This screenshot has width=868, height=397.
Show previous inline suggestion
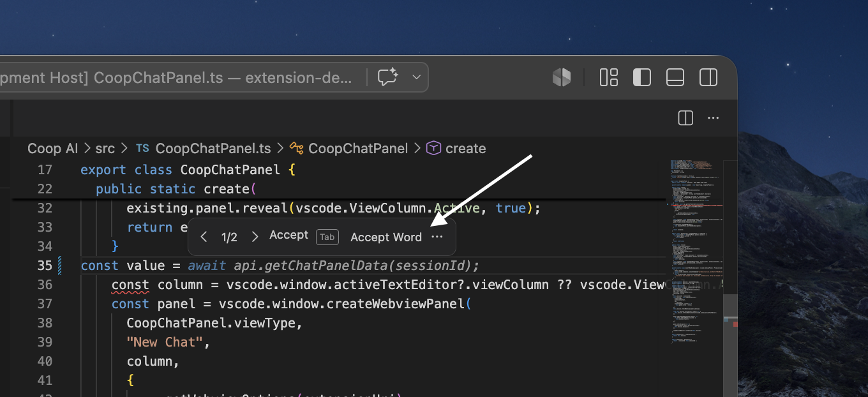(204, 237)
